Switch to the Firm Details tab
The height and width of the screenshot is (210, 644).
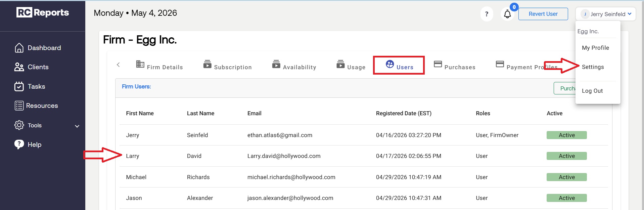pos(159,65)
